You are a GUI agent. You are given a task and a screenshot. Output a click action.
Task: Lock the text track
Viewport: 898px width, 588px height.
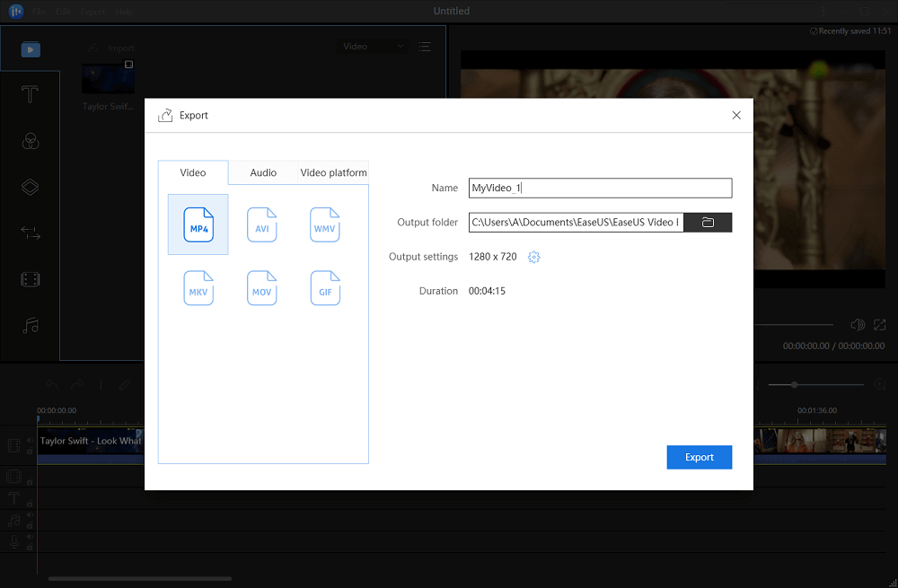click(x=30, y=504)
